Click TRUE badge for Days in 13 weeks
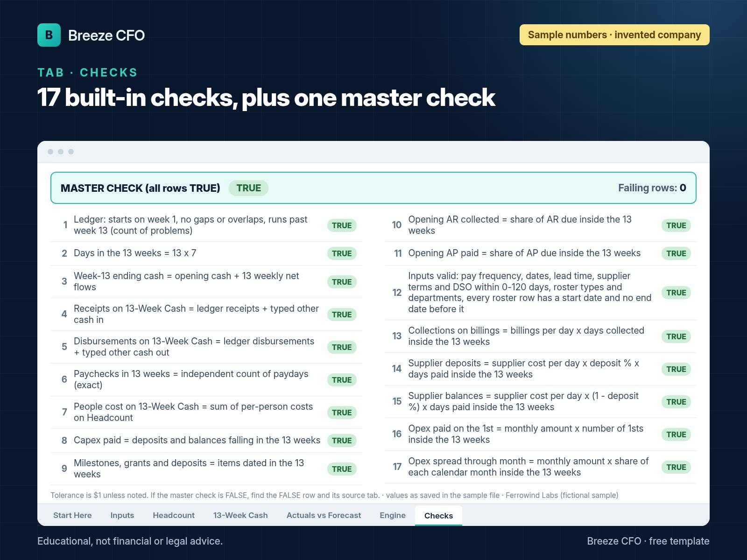Screen dimensions: 747x560 (x=342, y=253)
